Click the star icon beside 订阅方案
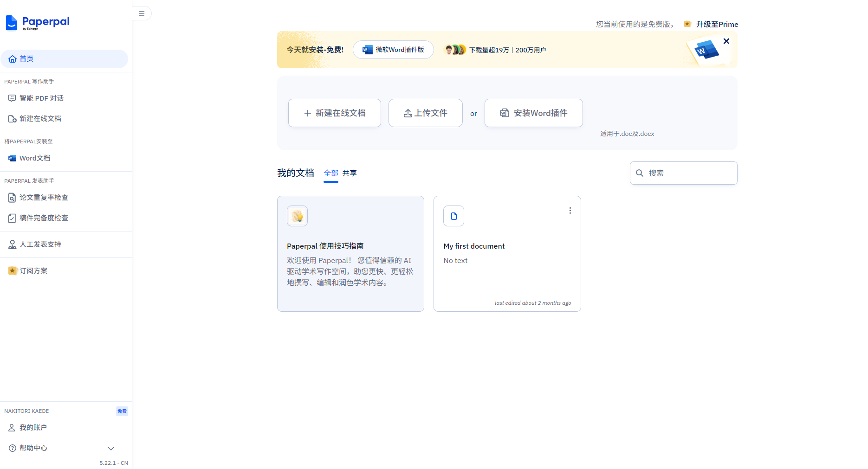868x469 pixels. coord(13,271)
